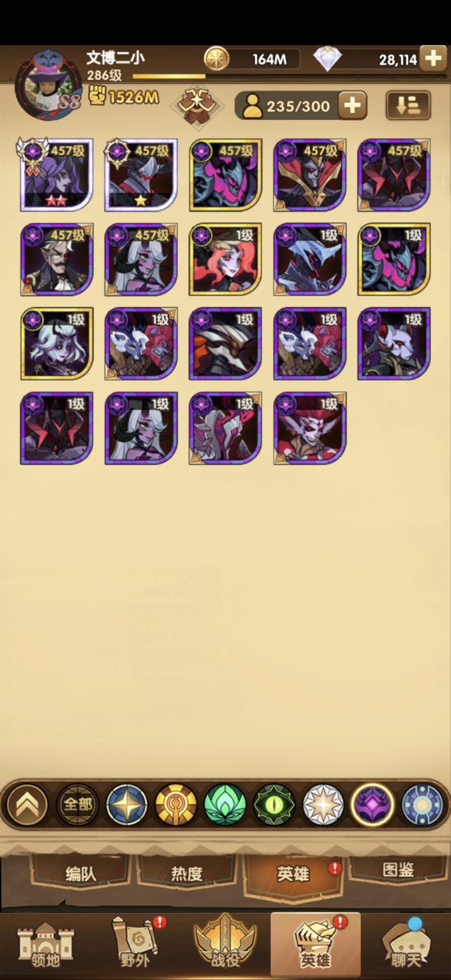Open the 热度 tab
The height and width of the screenshot is (980, 451).
click(x=187, y=873)
